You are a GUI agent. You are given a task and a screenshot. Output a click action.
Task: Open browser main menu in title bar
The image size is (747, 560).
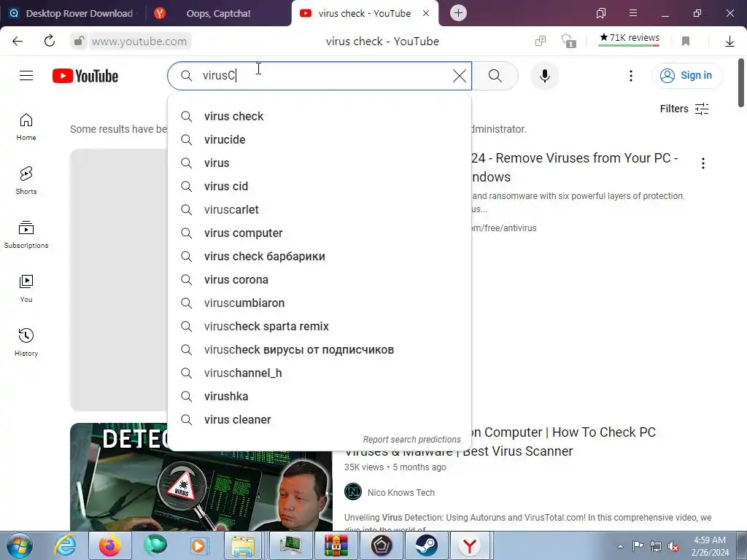click(632, 13)
